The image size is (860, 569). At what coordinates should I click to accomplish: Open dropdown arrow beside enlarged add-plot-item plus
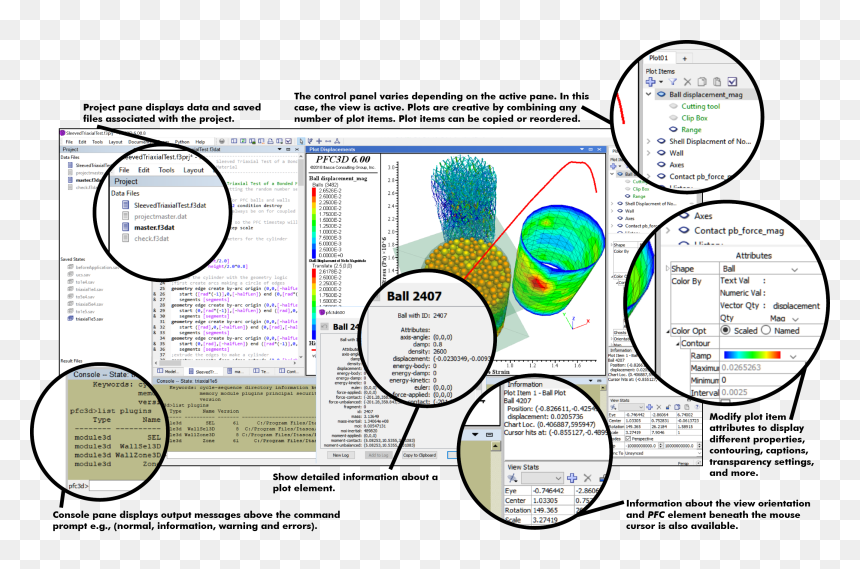point(661,82)
